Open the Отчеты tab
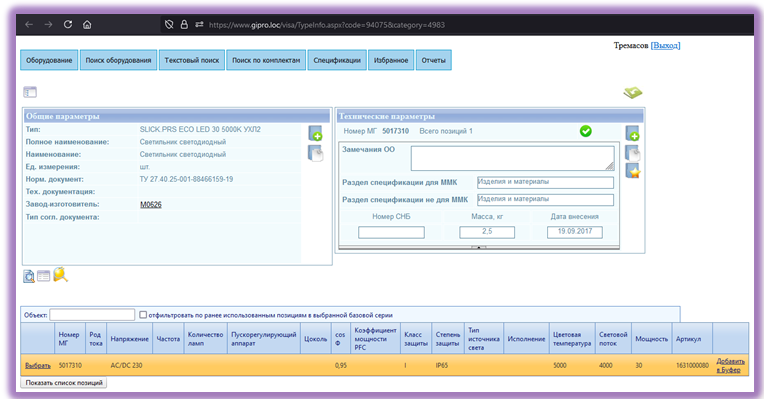This screenshot has width=764, height=399. [x=434, y=60]
